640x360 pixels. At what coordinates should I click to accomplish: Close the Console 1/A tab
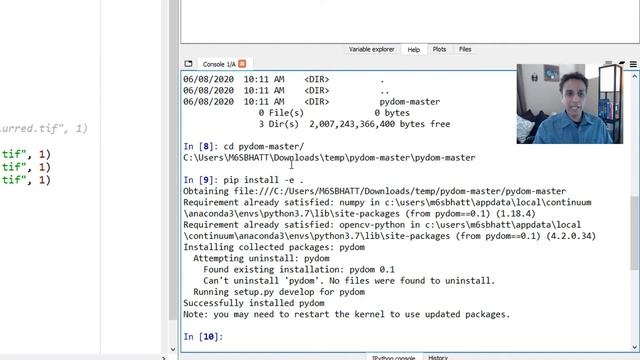tap(242, 64)
